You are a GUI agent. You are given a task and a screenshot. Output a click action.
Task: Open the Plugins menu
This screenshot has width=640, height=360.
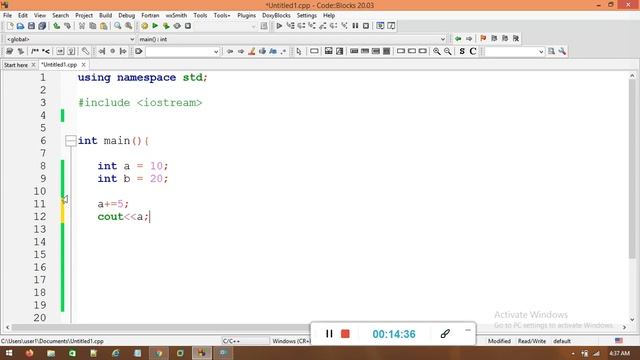click(246, 16)
